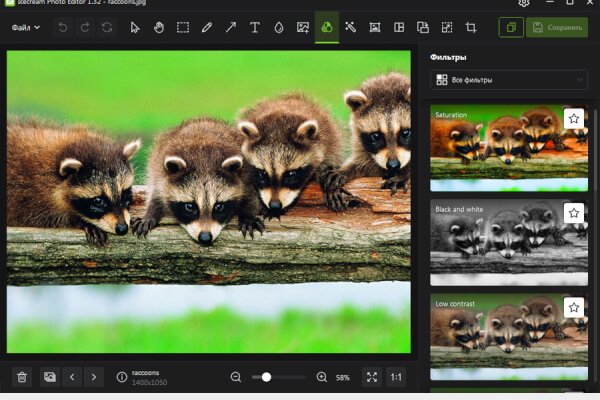
Task: Select the pencil draw tool
Action: [x=207, y=28]
